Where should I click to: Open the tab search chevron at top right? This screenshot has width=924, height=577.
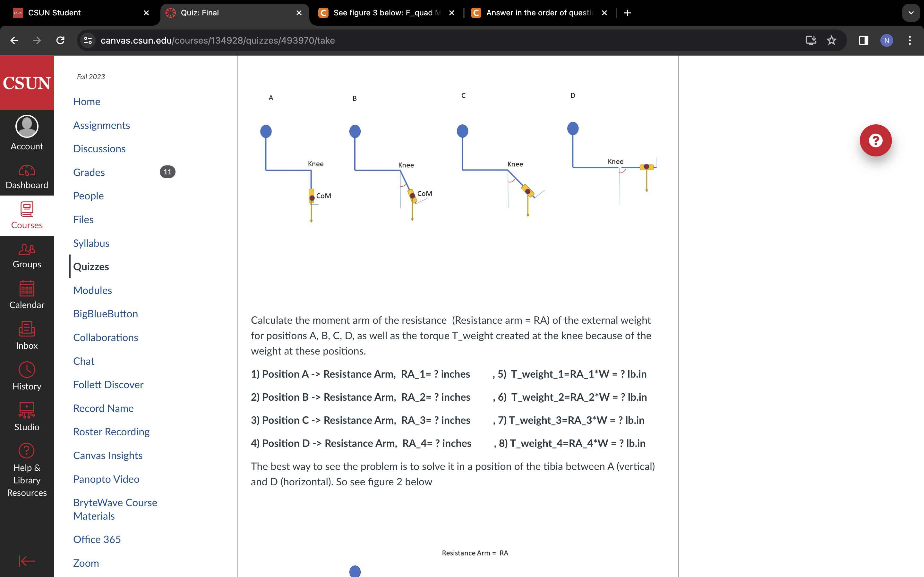(911, 13)
